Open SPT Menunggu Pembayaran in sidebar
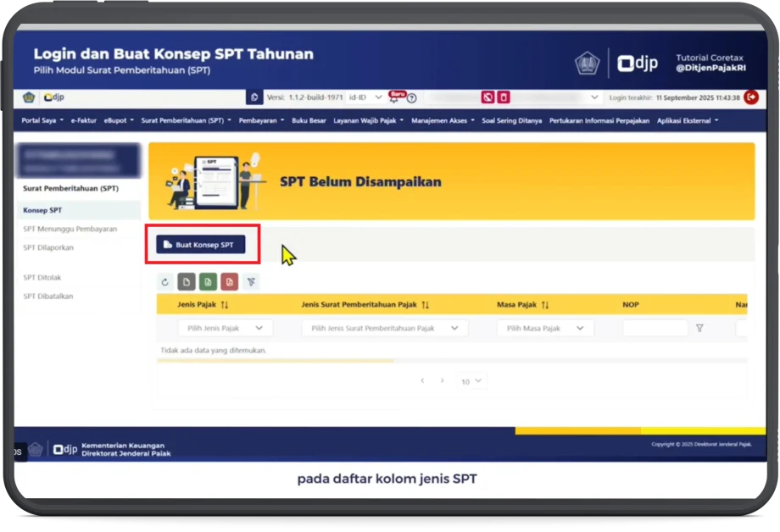This screenshot has height=532, width=780. [70, 229]
